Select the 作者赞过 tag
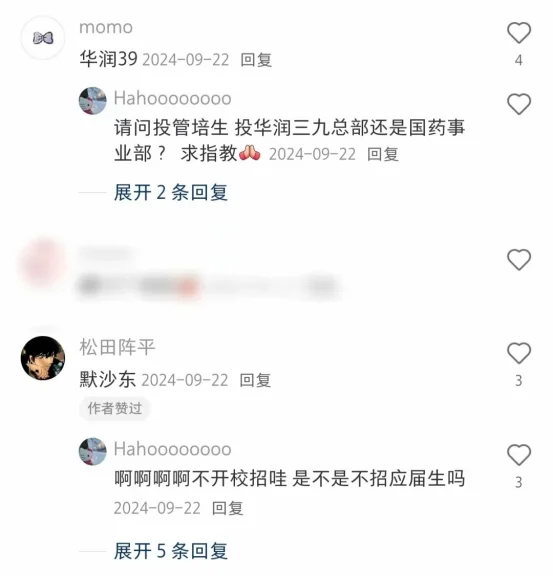The width and height of the screenshot is (553, 576). pos(115,408)
